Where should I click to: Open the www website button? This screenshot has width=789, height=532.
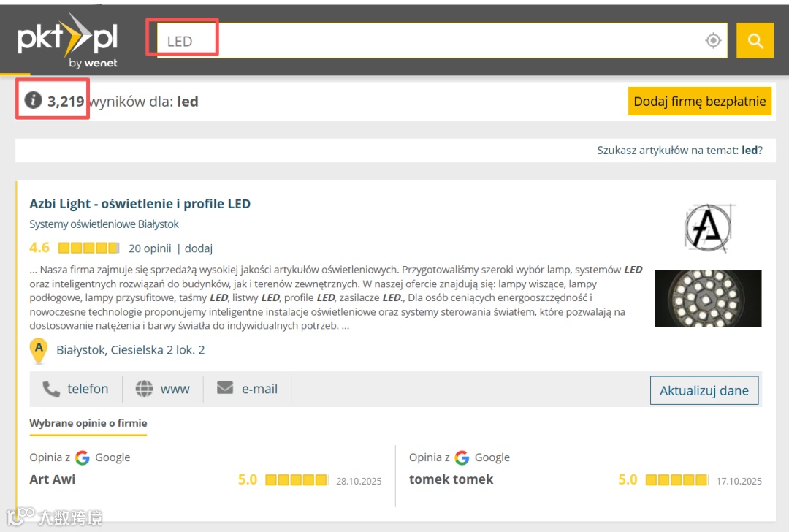pyautogui.click(x=162, y=389)
